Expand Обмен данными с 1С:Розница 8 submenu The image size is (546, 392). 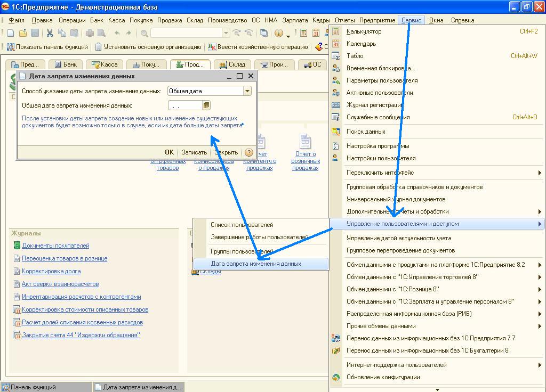[x=437, y=289]
